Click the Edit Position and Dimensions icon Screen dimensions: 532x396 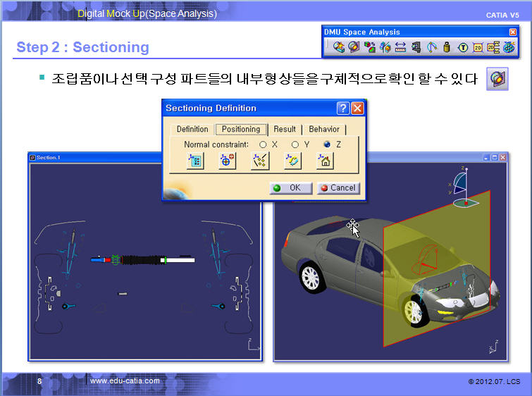pos(195,161)
